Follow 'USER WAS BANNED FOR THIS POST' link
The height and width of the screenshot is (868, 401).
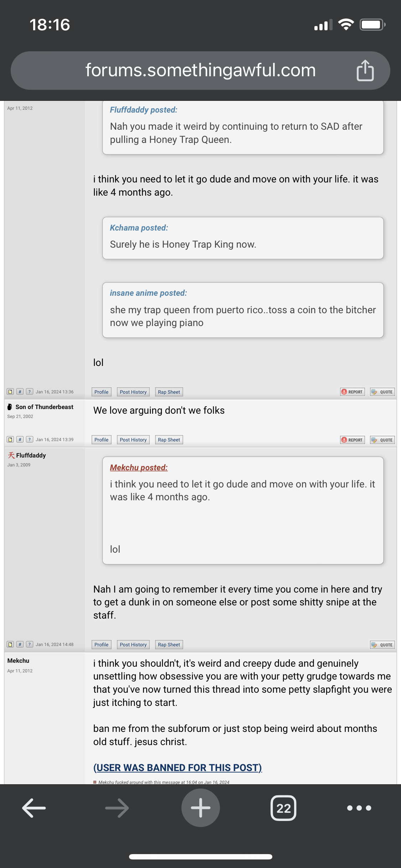point(178,768)
